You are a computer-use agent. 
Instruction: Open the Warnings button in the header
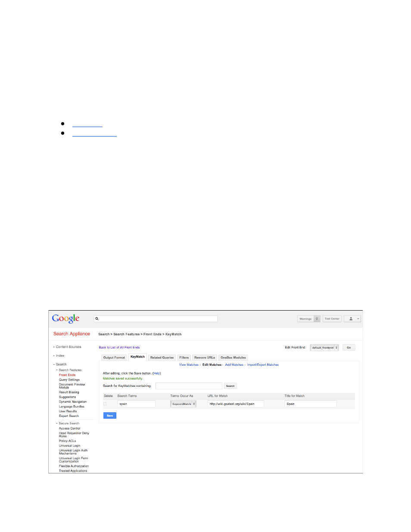click(308, 319)
